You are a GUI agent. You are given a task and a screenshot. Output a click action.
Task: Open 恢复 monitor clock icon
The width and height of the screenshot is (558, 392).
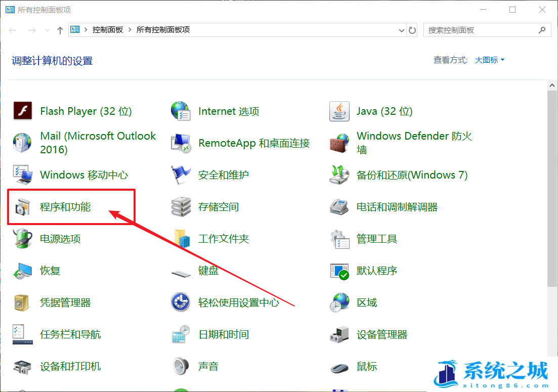coord(23,271)
